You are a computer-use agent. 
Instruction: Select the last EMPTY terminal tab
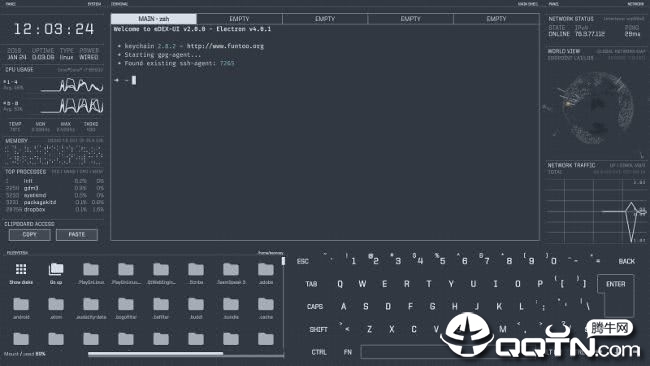tap(496, 19)
